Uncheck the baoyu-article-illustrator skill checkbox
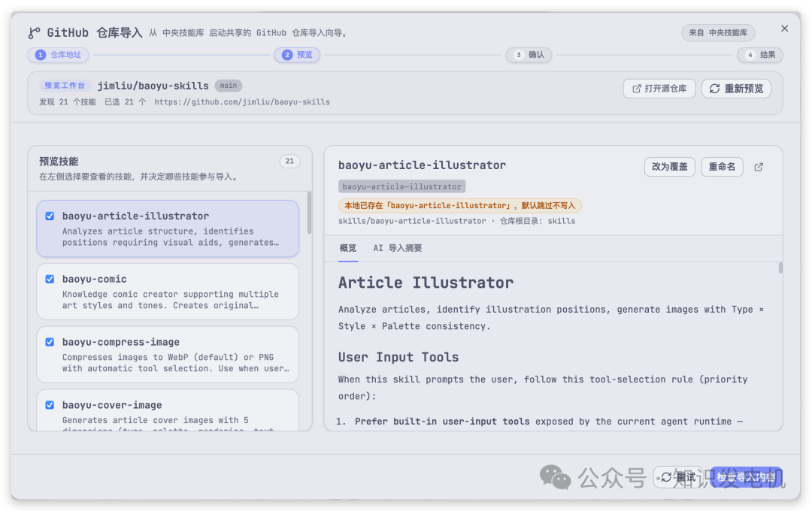812x511 pixels. pos(50,216)
